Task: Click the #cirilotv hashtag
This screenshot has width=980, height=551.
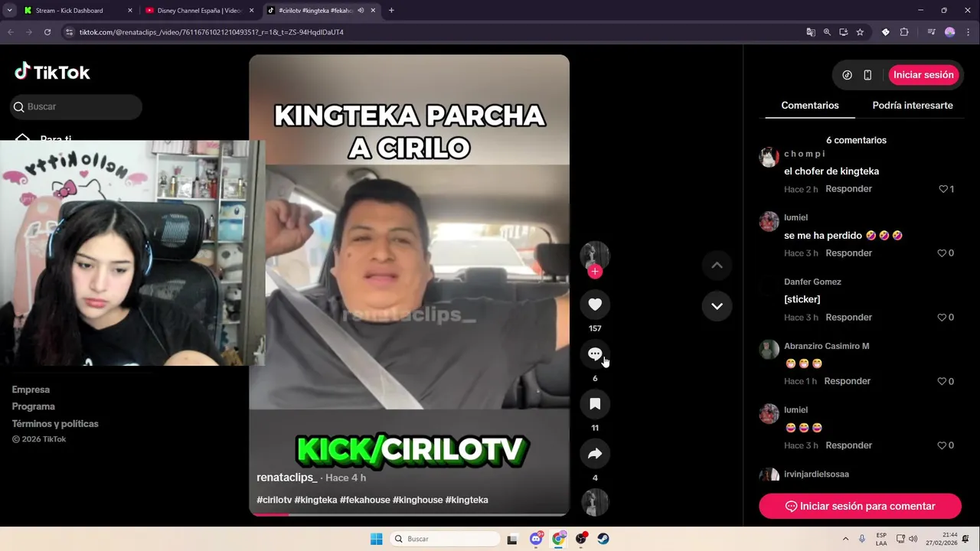Action: (274, 500)
